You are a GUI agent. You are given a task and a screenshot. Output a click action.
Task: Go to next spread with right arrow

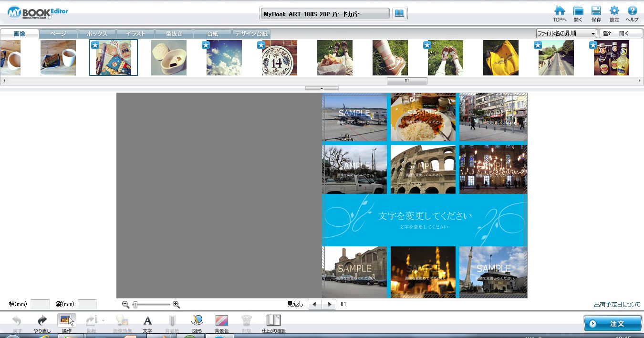pyautogui.click(x=329, y=304)
